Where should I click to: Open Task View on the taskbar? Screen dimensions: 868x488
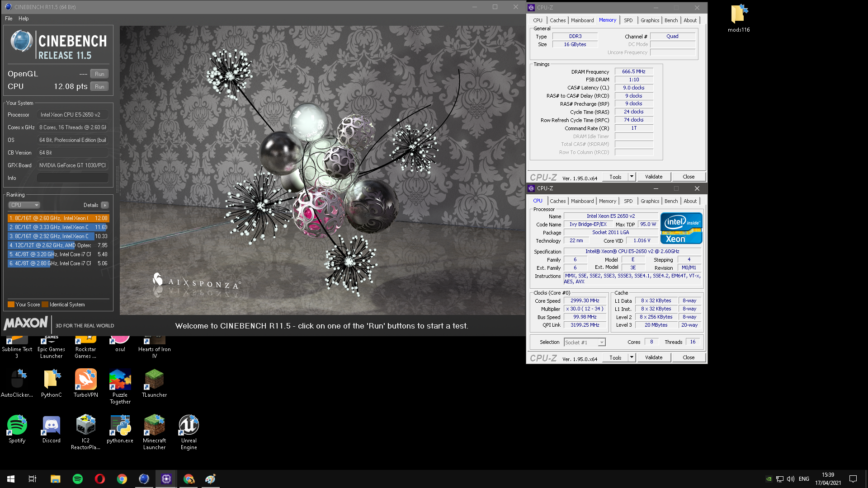click(33, 479)
